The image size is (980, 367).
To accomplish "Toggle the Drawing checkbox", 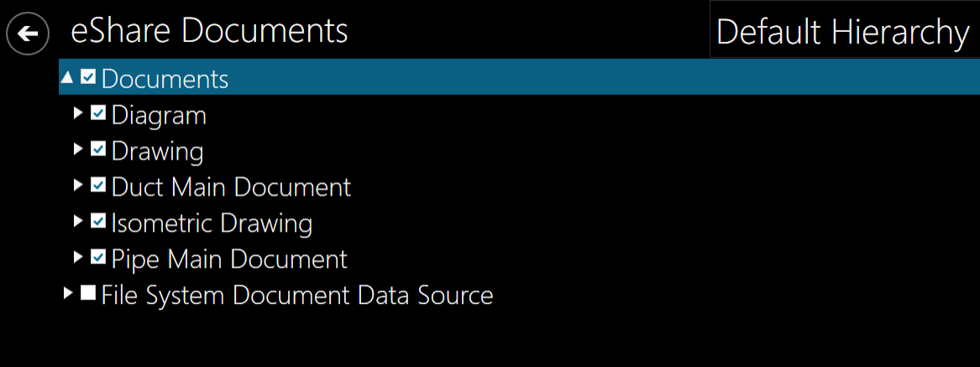I will [x=98, y=149].
